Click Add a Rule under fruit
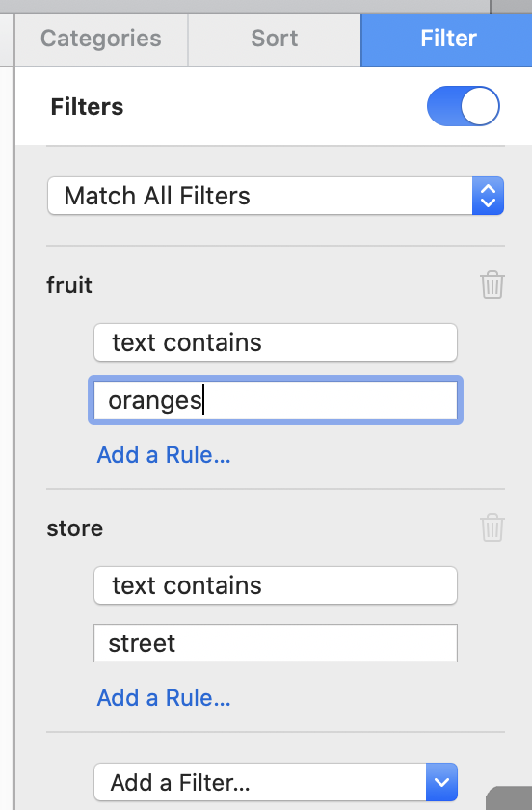 [164, 455]
